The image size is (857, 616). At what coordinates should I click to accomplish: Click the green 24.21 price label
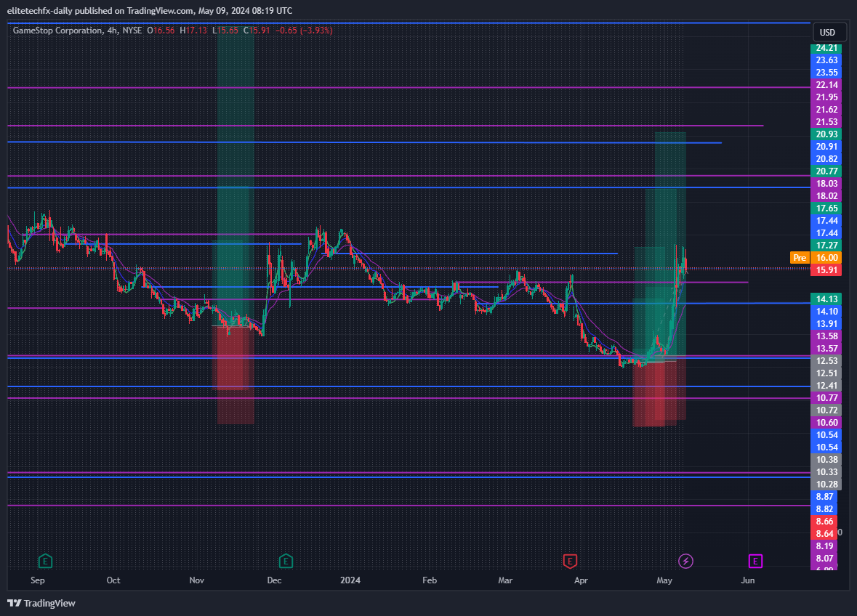(x=826, y=48)
